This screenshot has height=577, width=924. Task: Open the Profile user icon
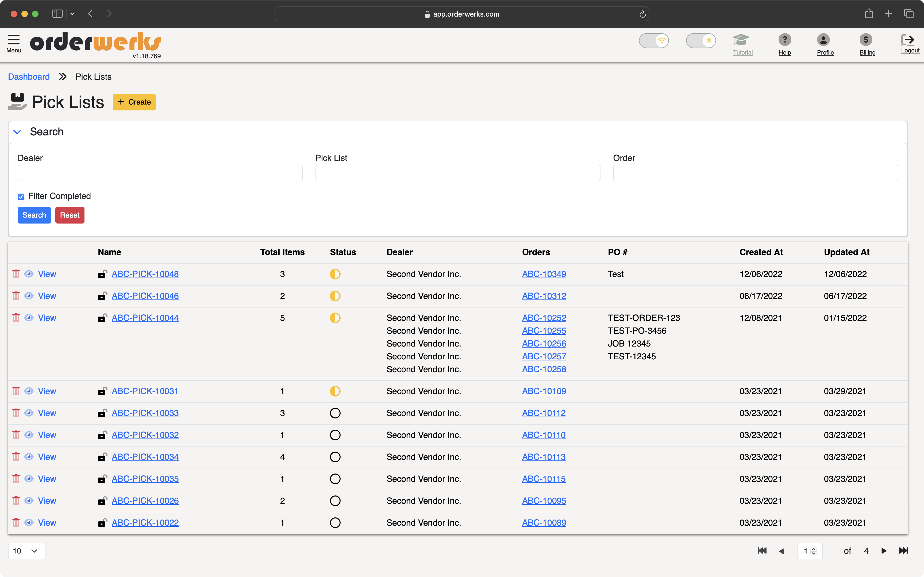point(823,40)
